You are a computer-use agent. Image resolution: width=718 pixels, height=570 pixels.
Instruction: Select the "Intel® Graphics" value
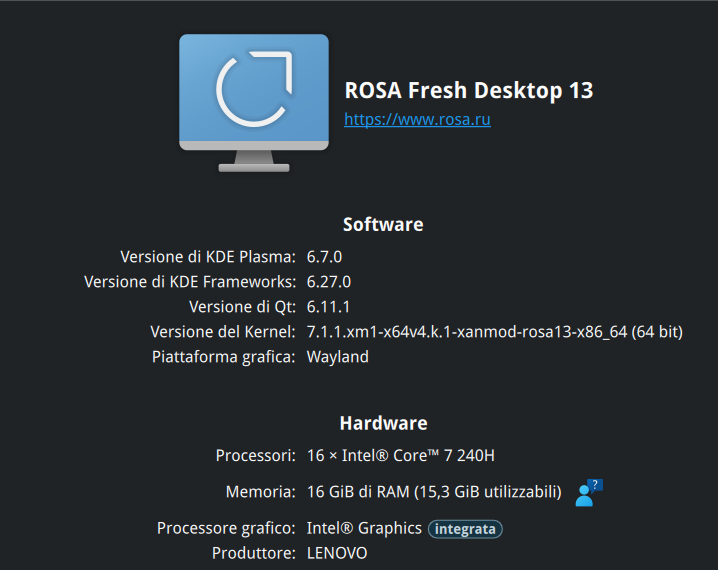pos(364,528)
